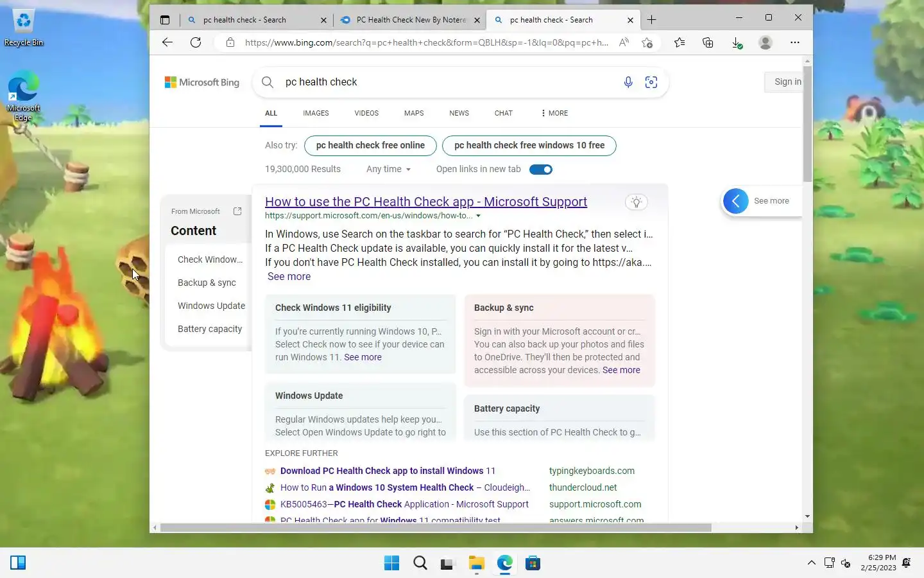The height and width of the screenshot is (578, 924).
Task: Switch to the IMAGES search tab
Action: 316,113
